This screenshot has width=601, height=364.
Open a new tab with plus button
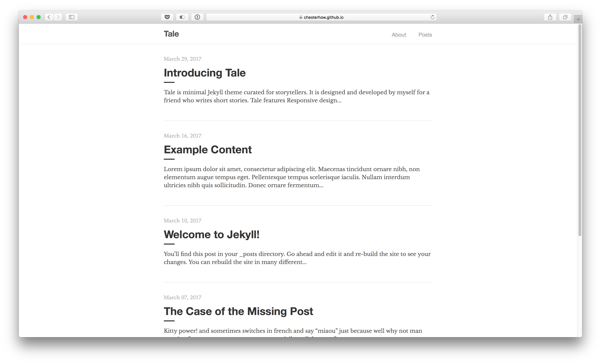(x=578, y=19)
